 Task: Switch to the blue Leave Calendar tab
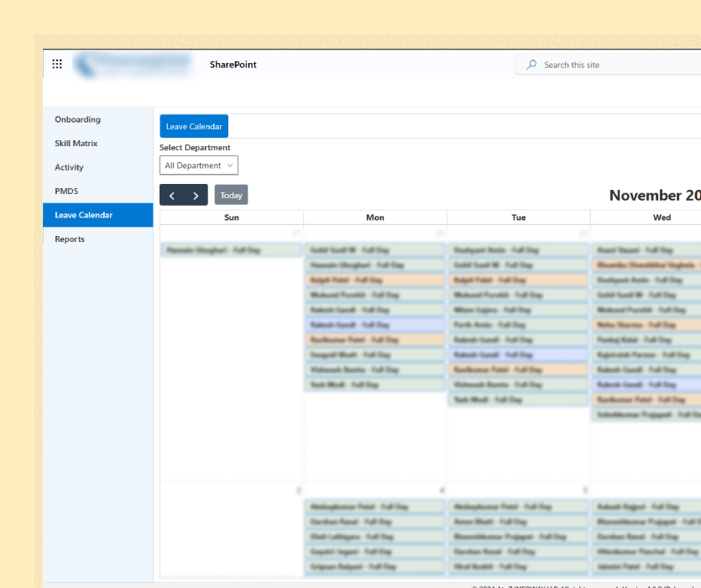pyautogui.click(x=194, y=126)
